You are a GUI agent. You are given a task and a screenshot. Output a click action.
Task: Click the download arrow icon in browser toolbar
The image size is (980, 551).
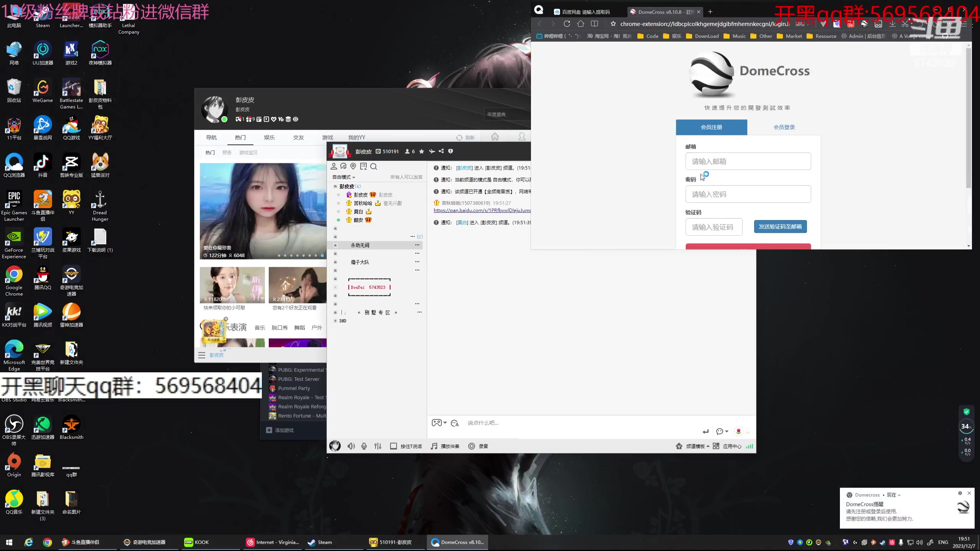(892, 24)
